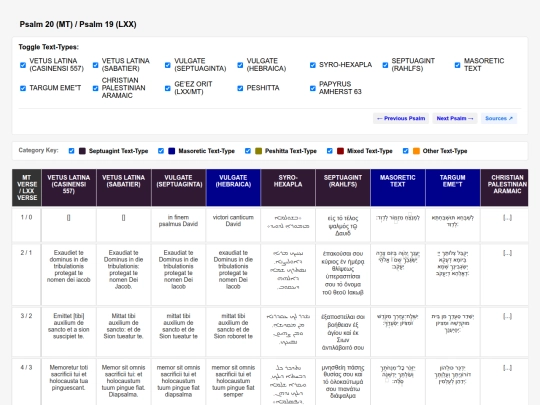Toggle Christian Palestinian Aramaic checkbox
This screenshot has height=405, width=540.
[95, 89]
